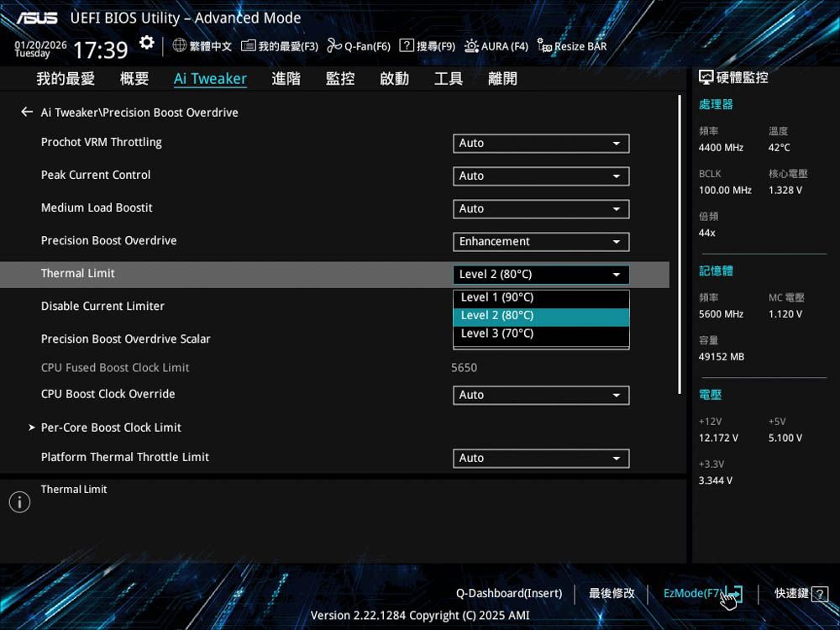The height and width of the screenshot is (630, 840).
Task: Open My Favorites (F3) folder icon
Action: tap(248, 45)
